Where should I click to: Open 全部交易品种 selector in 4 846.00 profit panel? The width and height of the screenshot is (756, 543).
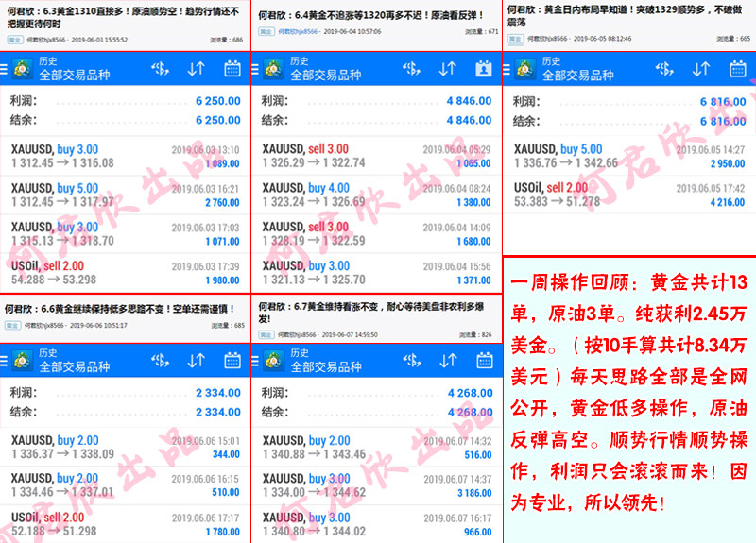pos(326,75)
